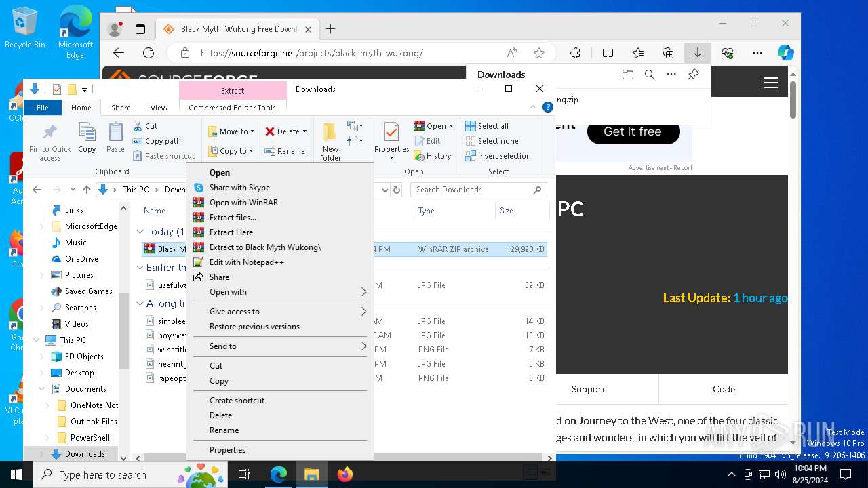Click Select none in ribbon
868x488 pixels.
(x=492, y=141)
